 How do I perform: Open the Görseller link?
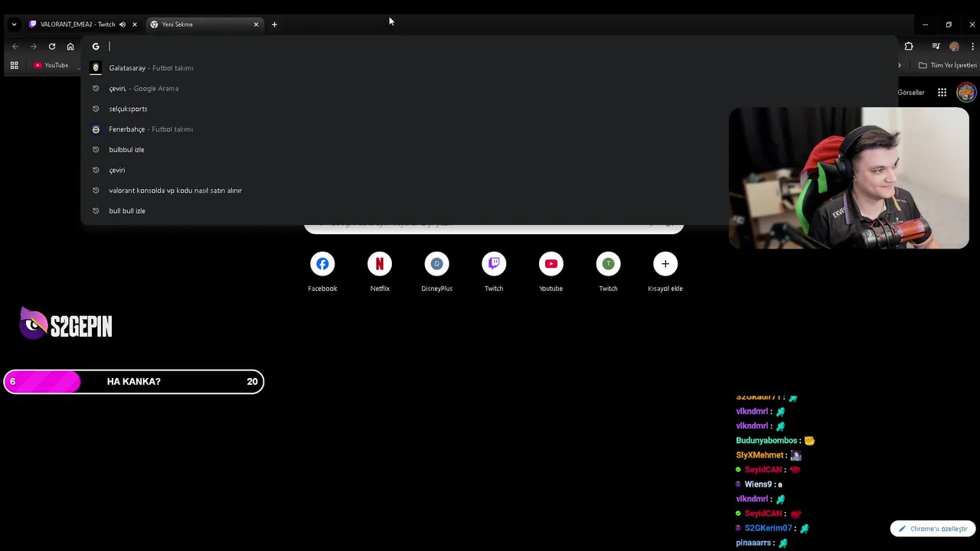[x=911, y=93]
